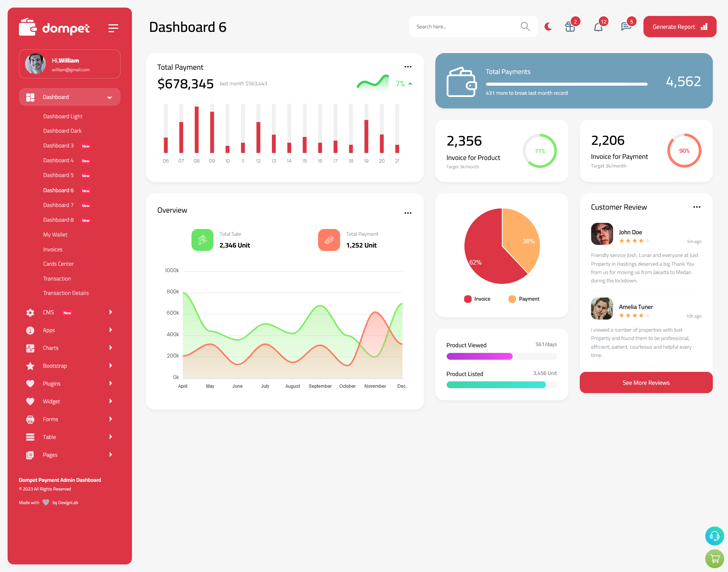
Task: Select Dashboard Light menu item
Action: (x=62, y=116)
